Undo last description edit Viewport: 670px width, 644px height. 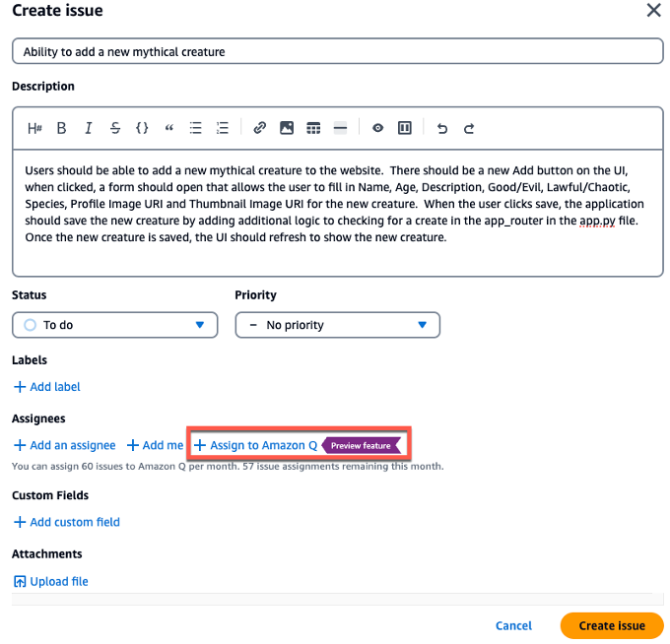pos(442,128)
